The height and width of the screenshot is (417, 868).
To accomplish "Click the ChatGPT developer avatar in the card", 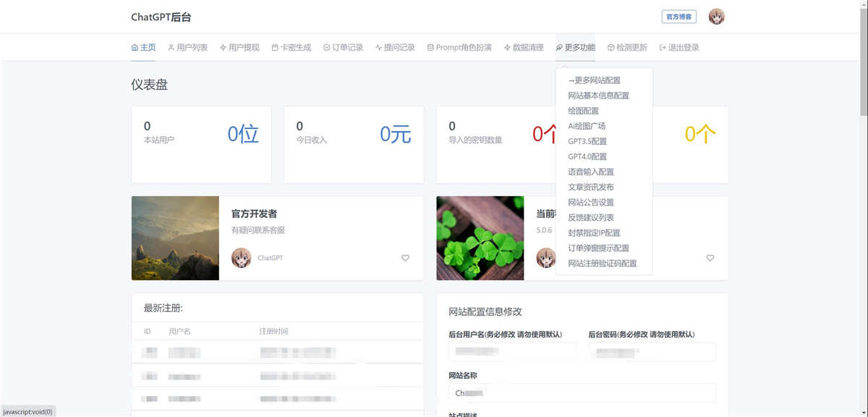I will (241, 258).
